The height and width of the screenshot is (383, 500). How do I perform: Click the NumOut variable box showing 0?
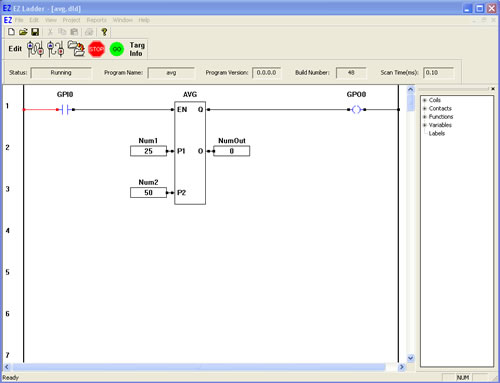pyautogui.click(x=232, y=151)
